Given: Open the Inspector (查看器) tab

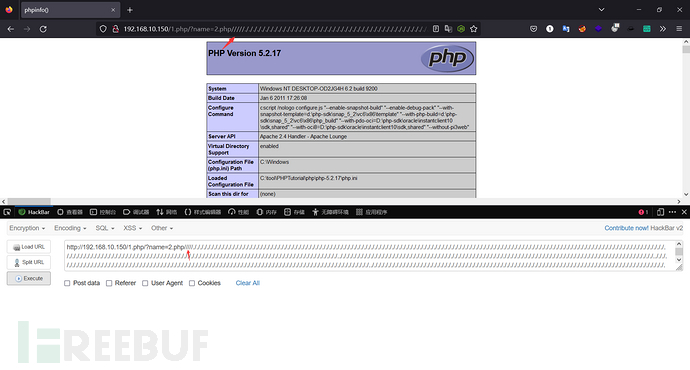Looking at the screenshot, I should (x=70, y=212).
